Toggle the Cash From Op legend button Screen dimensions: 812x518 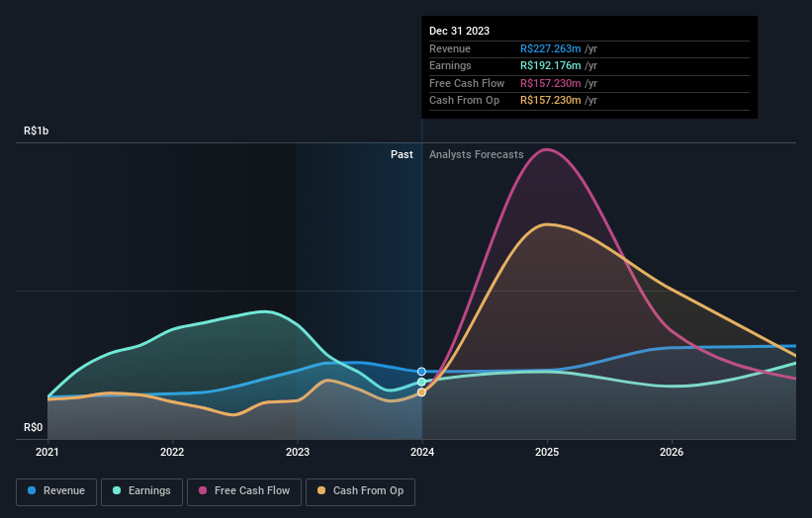(x=360, y=491)
